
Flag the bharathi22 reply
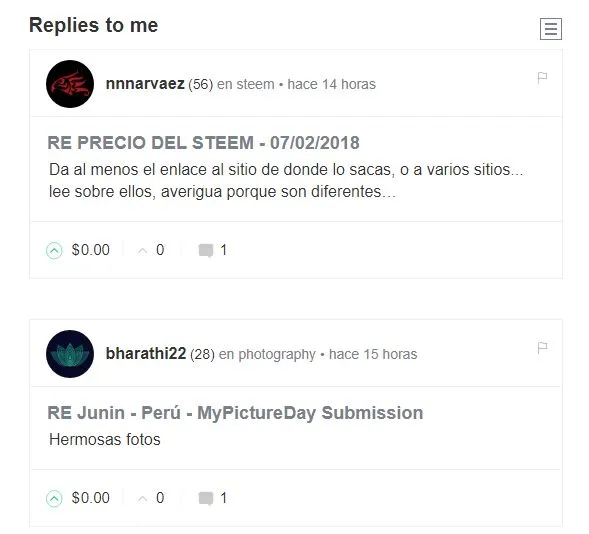[x=542, y=348]
